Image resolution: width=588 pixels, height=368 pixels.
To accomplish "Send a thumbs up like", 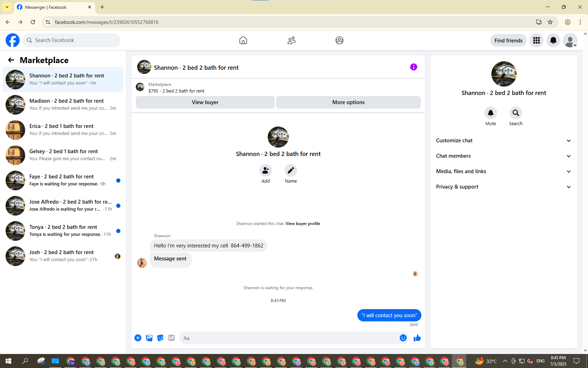I will (417, 338).
